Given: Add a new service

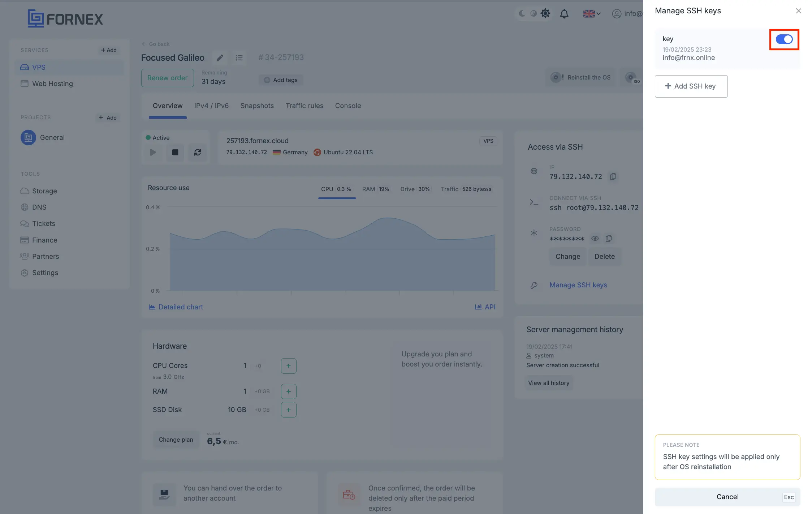Looking at the screenshot, I should [108, 50].
